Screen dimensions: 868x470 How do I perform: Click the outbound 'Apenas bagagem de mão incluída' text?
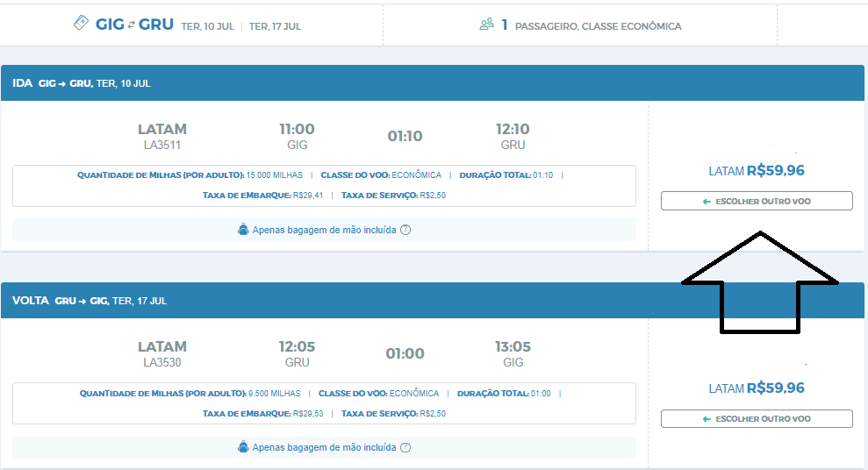[x=324, y=230]
